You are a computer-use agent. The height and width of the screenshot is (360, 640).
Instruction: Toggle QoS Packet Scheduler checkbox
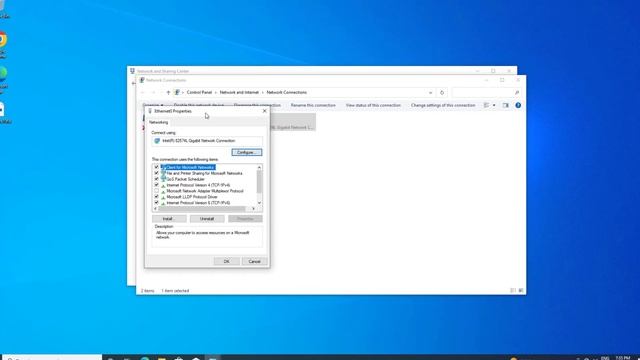[156, 179]
